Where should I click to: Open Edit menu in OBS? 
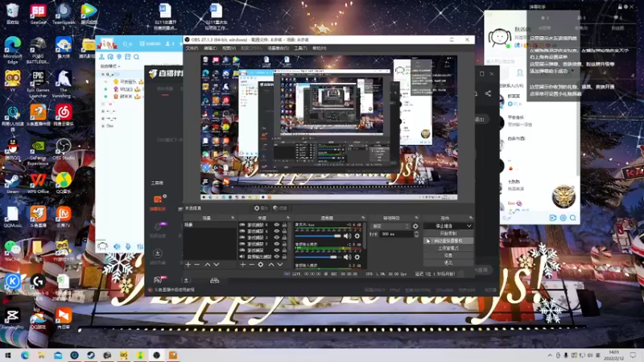click(x=210, y=48)
